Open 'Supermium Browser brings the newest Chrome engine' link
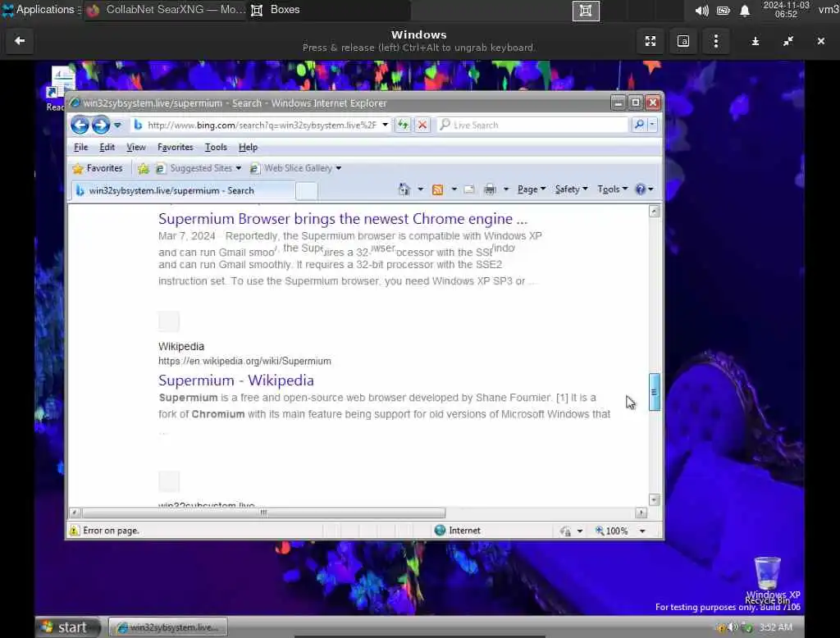 pos(343,219)
